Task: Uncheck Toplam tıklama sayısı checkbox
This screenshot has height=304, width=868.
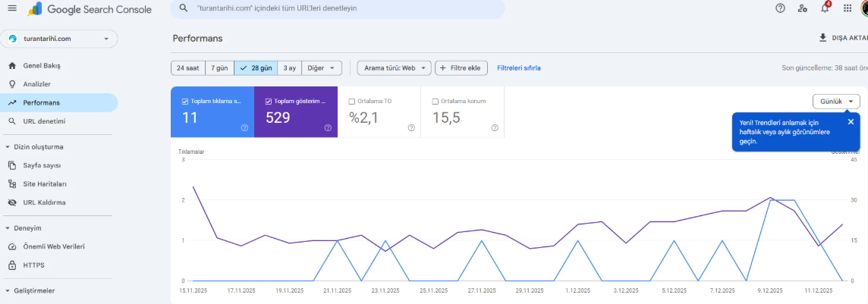Action: 185,102
